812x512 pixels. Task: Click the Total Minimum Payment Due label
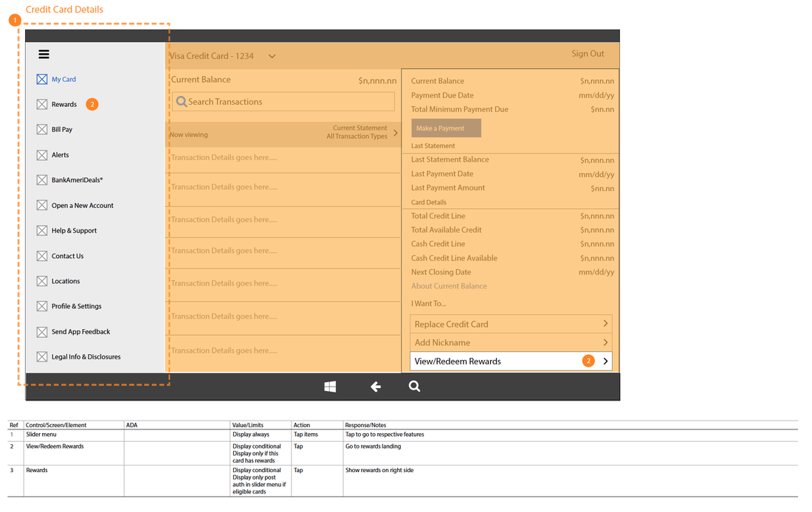(x=459, y=109)
